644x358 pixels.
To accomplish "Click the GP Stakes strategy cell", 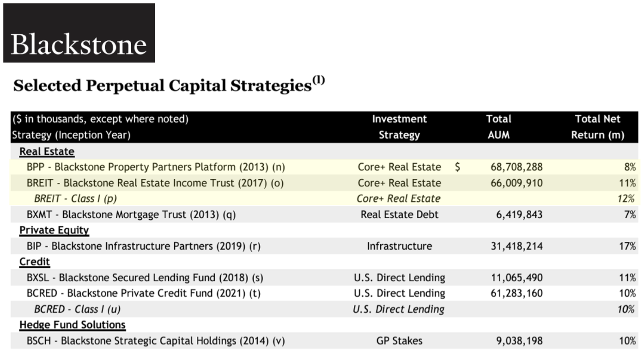I will click(399, 341).
